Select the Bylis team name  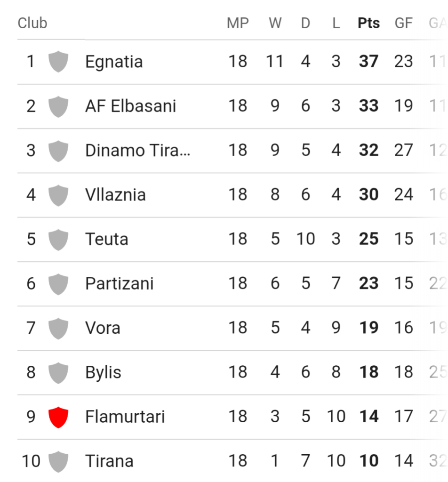pyautogui.click(x=103, y=372)
